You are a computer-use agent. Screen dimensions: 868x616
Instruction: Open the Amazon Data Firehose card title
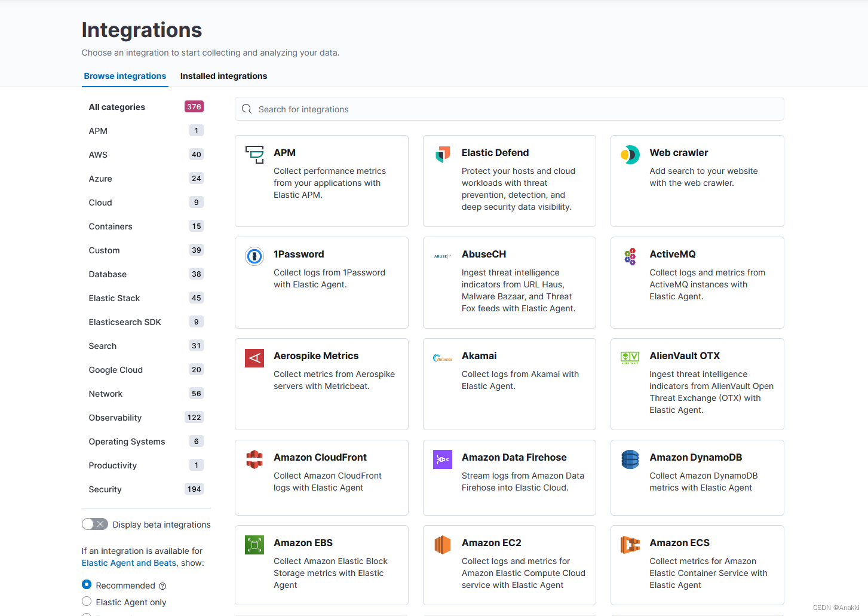[514, 458]
